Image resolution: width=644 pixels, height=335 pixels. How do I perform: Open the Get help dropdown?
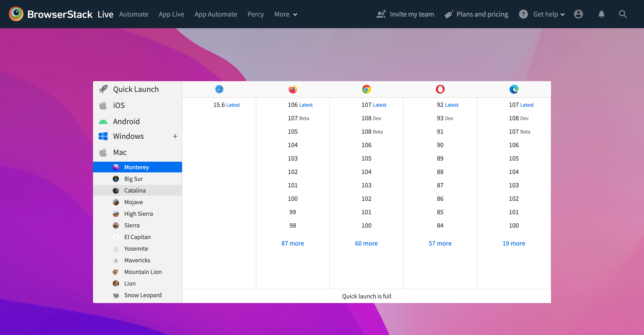click(549, 14)
